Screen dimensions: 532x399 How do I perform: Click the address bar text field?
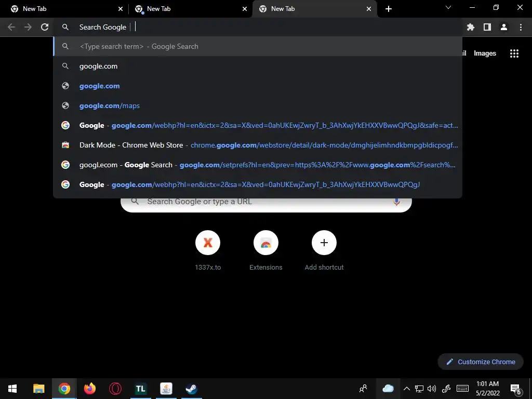pyautogui.click(x=258, y=27)
